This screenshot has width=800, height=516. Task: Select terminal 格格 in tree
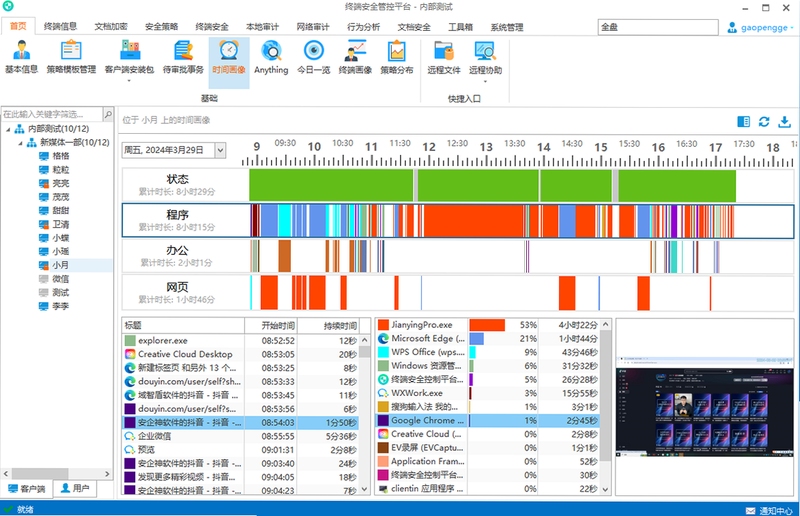(x=60, y=156)
